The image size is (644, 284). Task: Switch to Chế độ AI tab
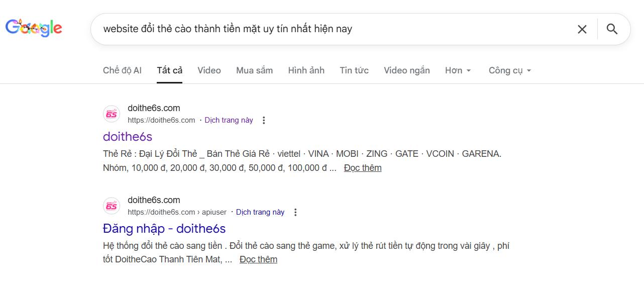click(122, 70)
